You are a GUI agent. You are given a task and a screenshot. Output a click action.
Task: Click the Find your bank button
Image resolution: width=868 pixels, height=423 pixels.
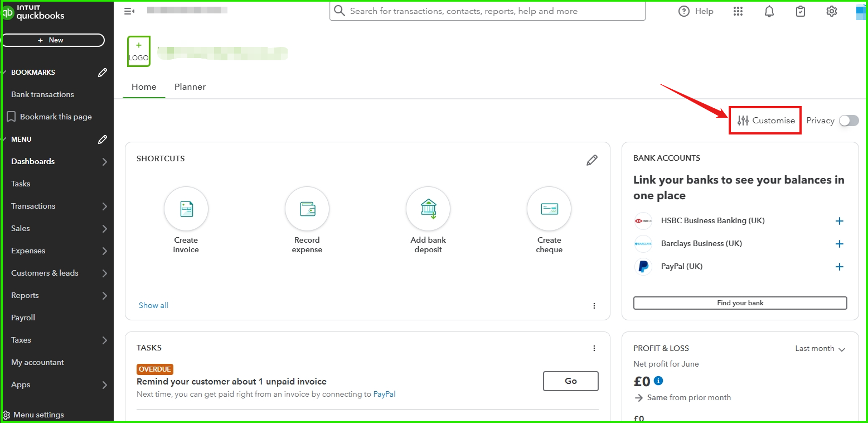point(740,303)
